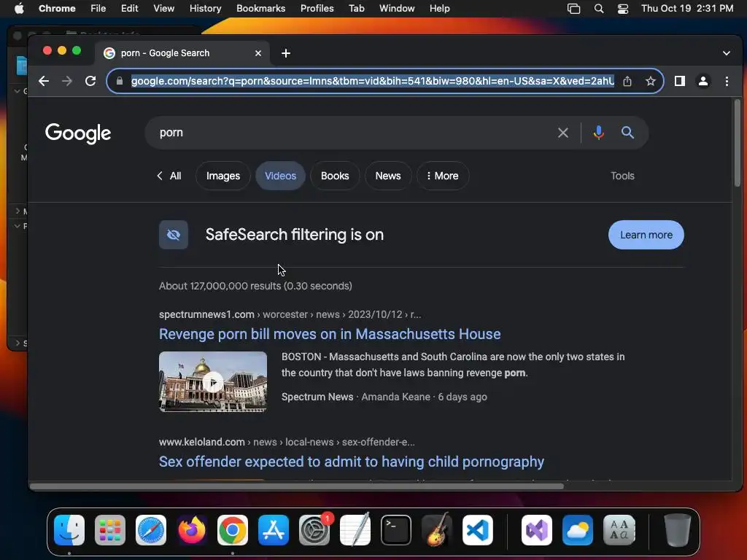Start voice search with the microphone icon
The image size is (747, 560).
pos(599,133)
